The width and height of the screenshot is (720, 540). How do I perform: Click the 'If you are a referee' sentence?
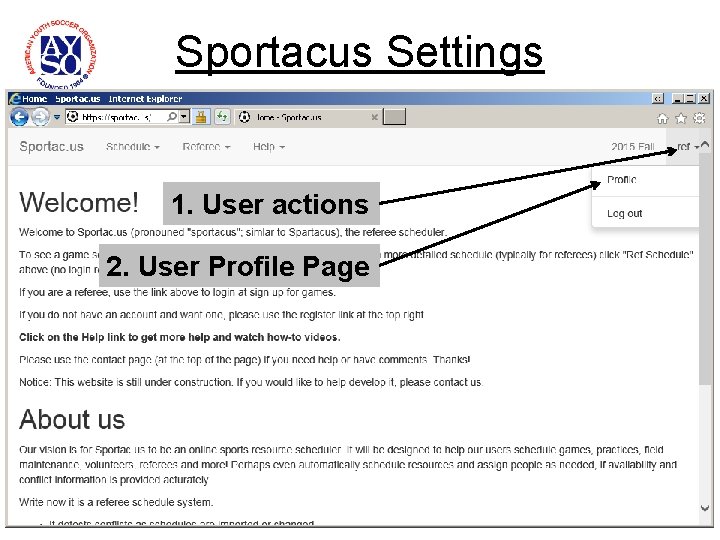(177, 292)
